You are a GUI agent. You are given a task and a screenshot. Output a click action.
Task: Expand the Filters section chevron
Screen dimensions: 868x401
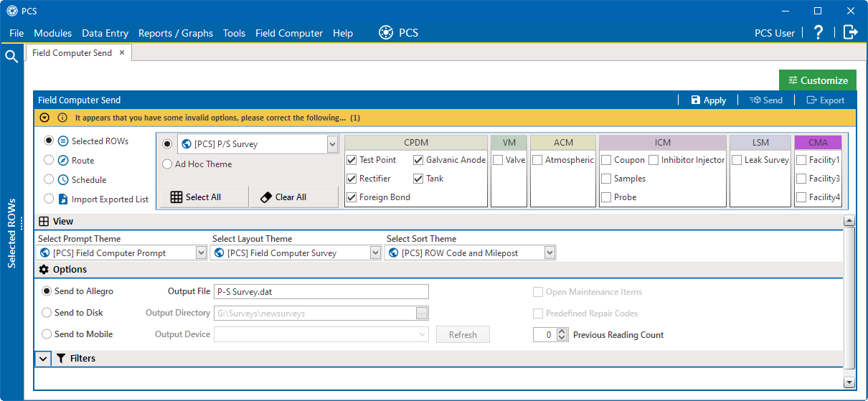tap(43, 358)
